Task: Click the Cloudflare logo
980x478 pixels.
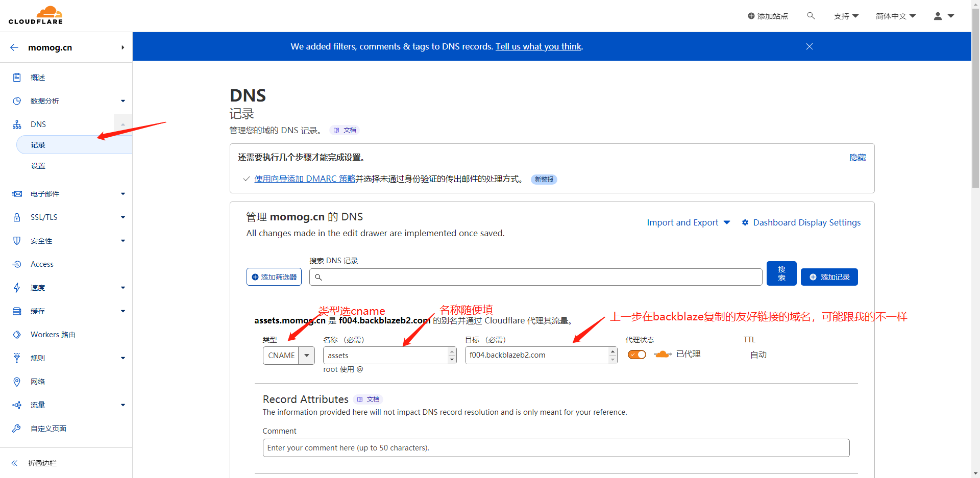Action: [x=36, y=15]
